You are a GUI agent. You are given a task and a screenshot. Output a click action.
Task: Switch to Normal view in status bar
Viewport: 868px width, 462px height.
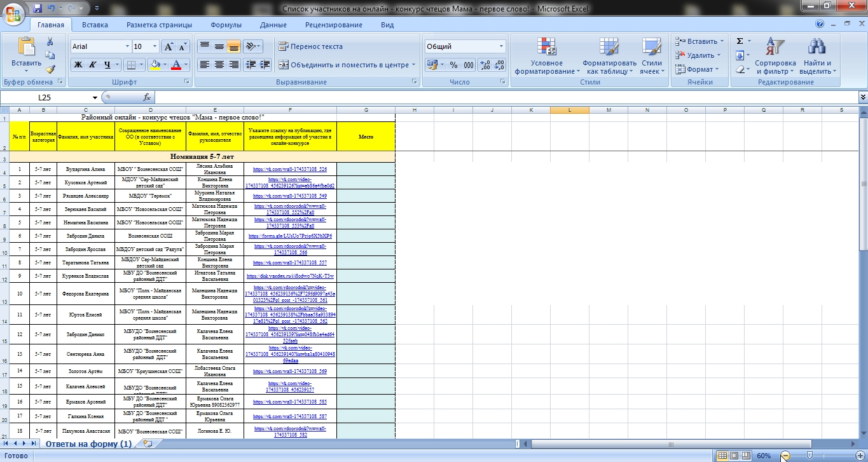pyautogui.click(x=722, y=456)
